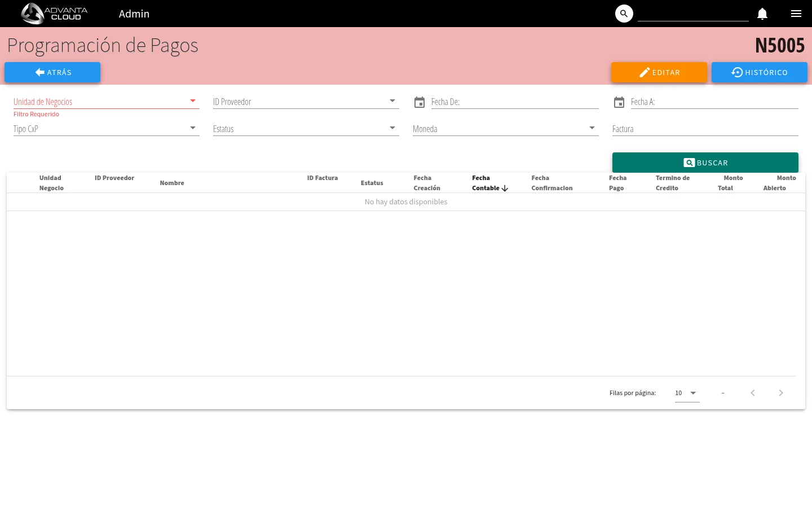This screenshot has height=508, width=812.
Task: Open the Histórico button
Action: (x=760, y=72)
